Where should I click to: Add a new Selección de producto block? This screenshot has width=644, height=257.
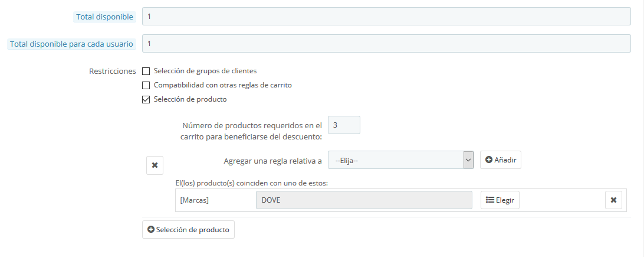coord(188,229)
